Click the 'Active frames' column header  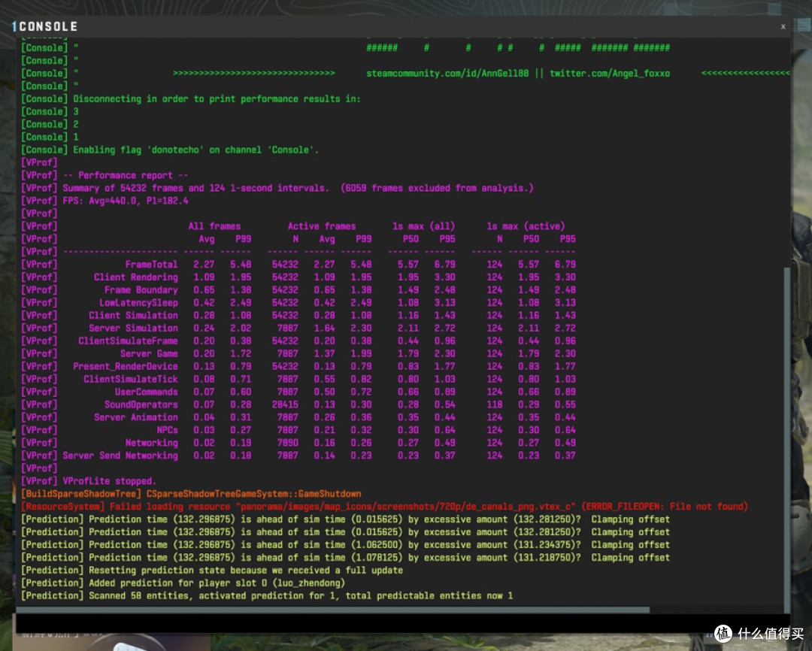click(x=322, y=226)
